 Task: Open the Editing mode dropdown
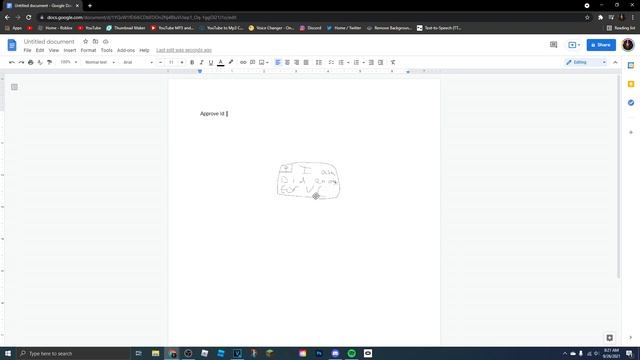pos(586,62)
